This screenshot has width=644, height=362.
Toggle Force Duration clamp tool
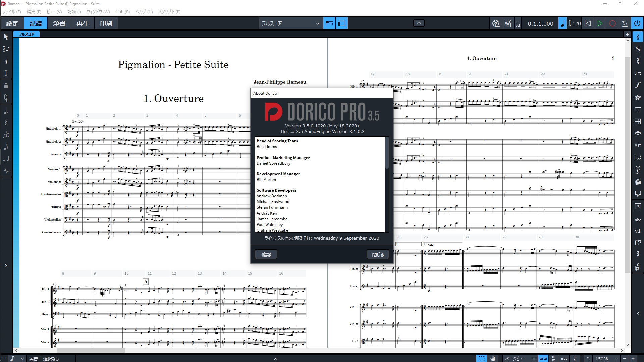[x=6, y=98]
